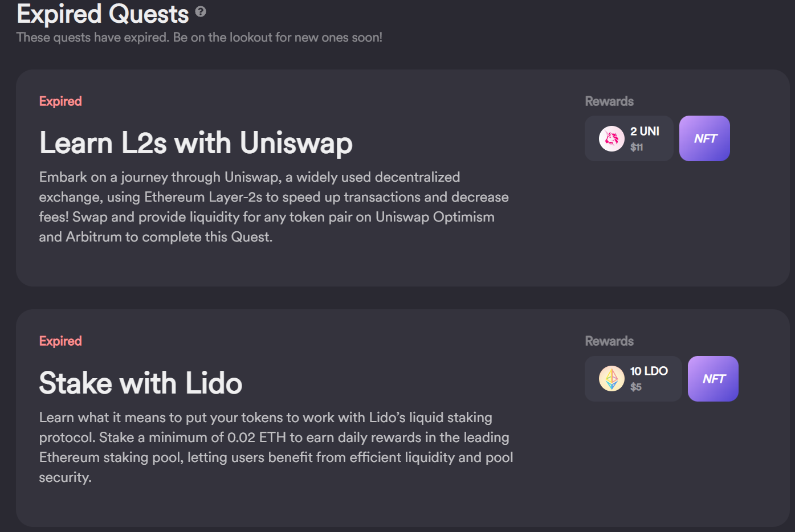Click the Uniswap quest description paragraph
This screenshot has height=532, width=795.
coord(274,207)
